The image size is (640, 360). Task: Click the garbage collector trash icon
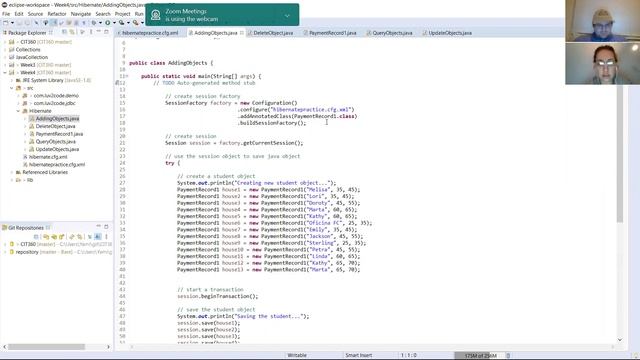(508, 356)
